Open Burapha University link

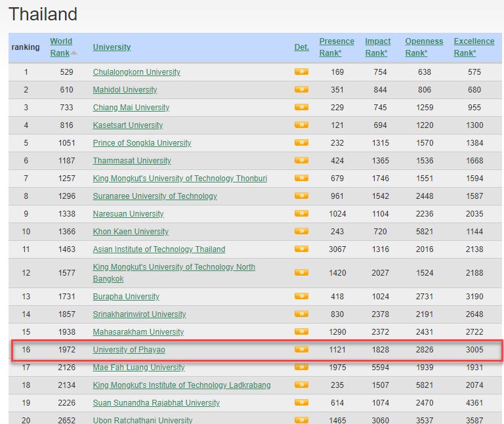point(126,297)
